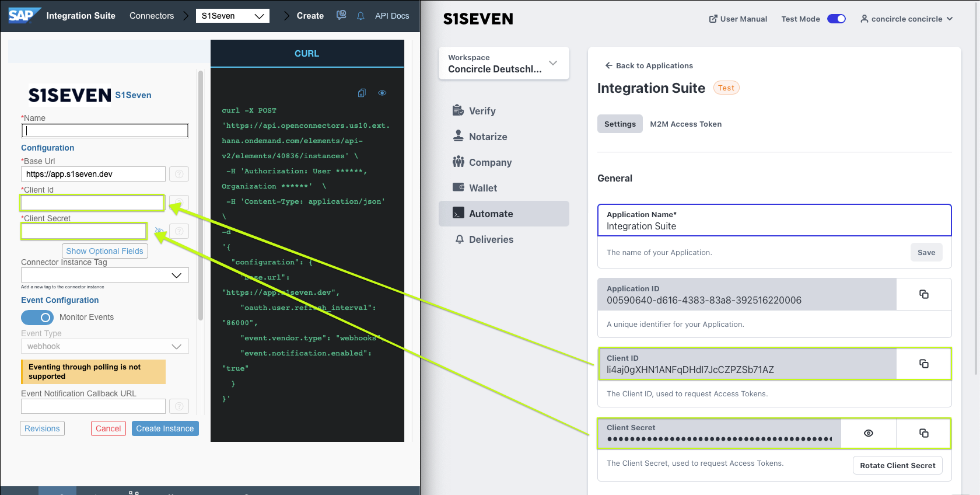The image size is (980, 495).
Task: Click the Revisions button
Action: (x=42, y=428)
